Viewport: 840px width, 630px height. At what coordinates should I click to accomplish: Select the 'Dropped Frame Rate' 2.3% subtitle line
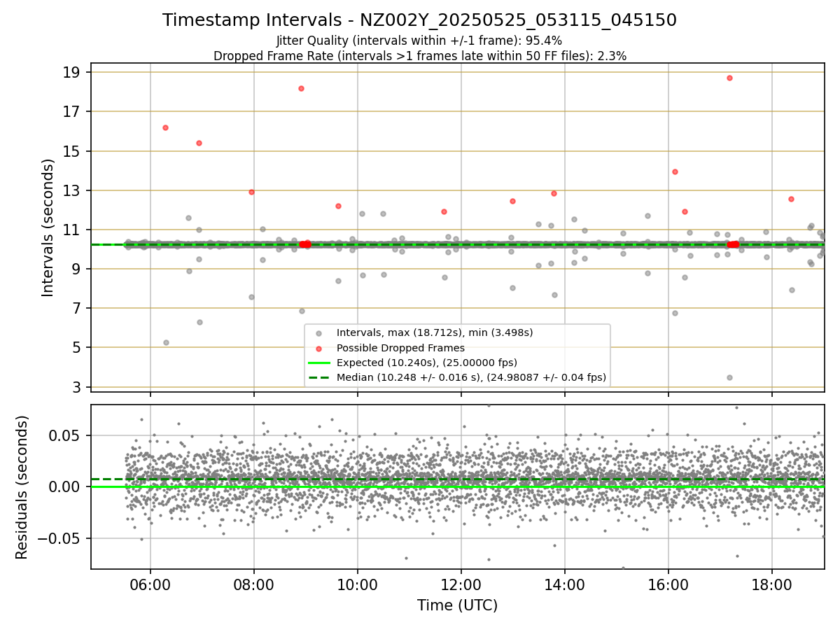[419, 55]
